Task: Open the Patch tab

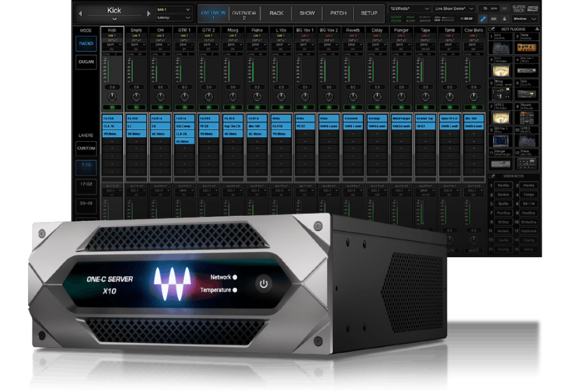Action: point(339,13)
